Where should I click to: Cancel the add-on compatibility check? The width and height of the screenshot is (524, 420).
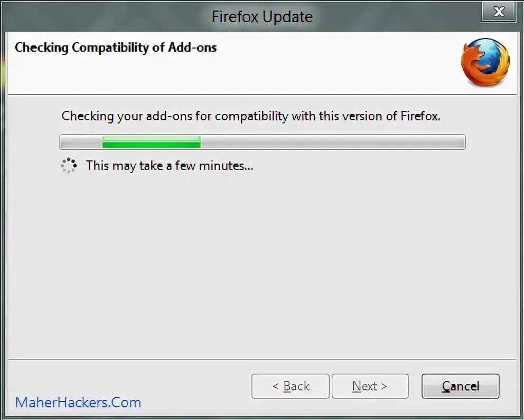pyautogui.click(x=460, y=386)
